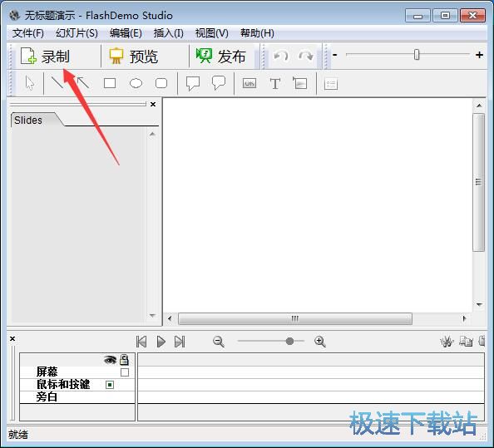Open the 文件(F) menu

pyautogui.click(x=28, y=32)
